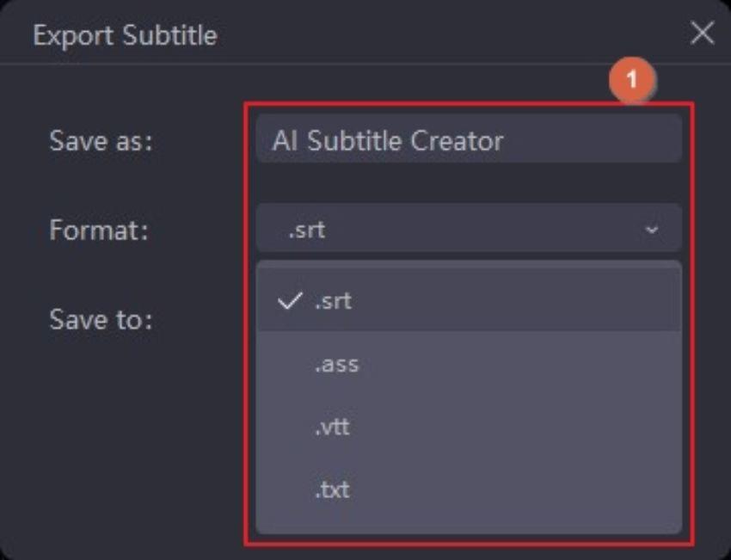Click the 'AI Subtitle Creator' filename text

point(388,140)
